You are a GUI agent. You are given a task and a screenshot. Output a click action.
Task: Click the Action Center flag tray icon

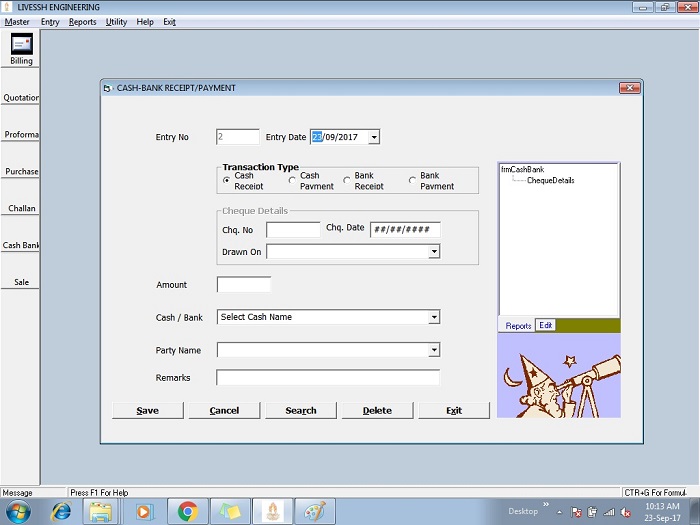(x=576, y=512)
